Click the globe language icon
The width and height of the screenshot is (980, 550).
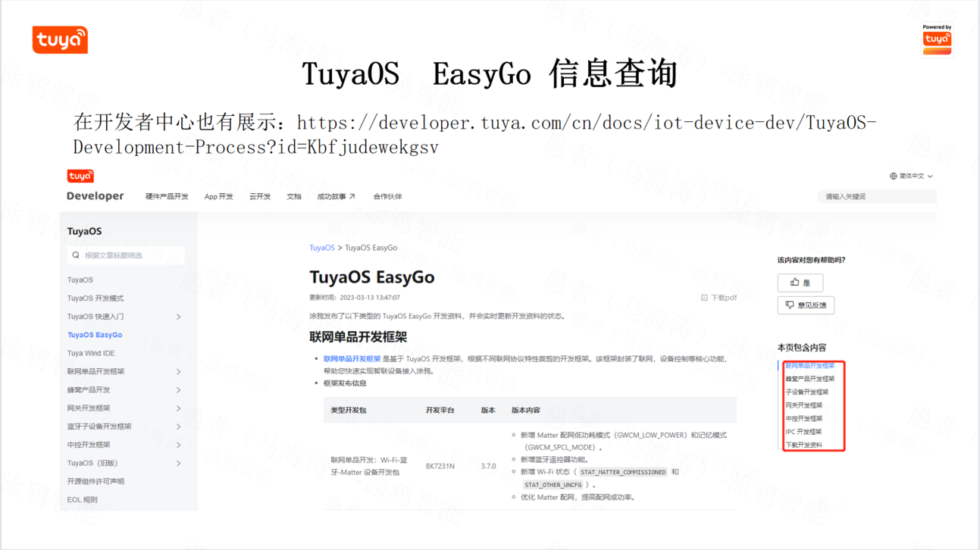tap(894, 176)
